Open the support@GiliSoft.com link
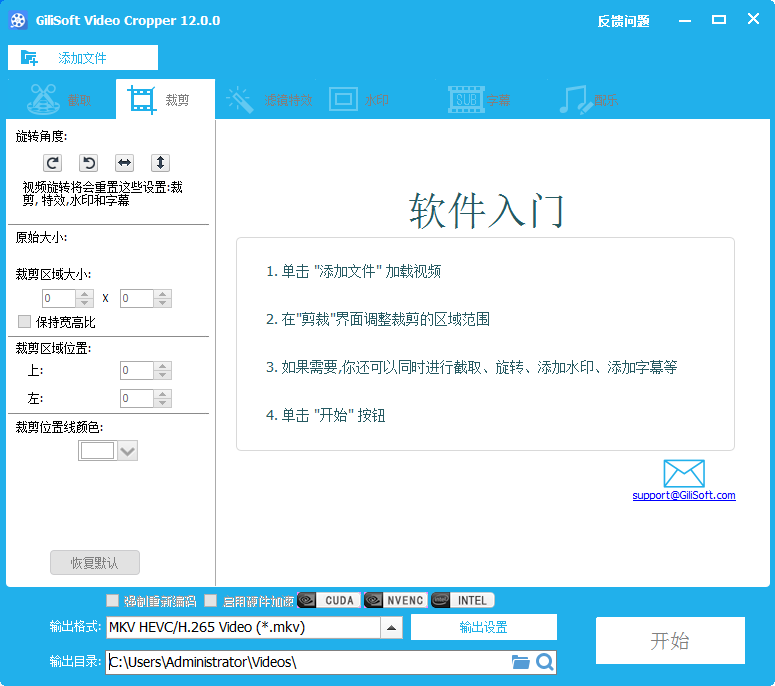Screen dimensions: 775x686 click(684, 495)
